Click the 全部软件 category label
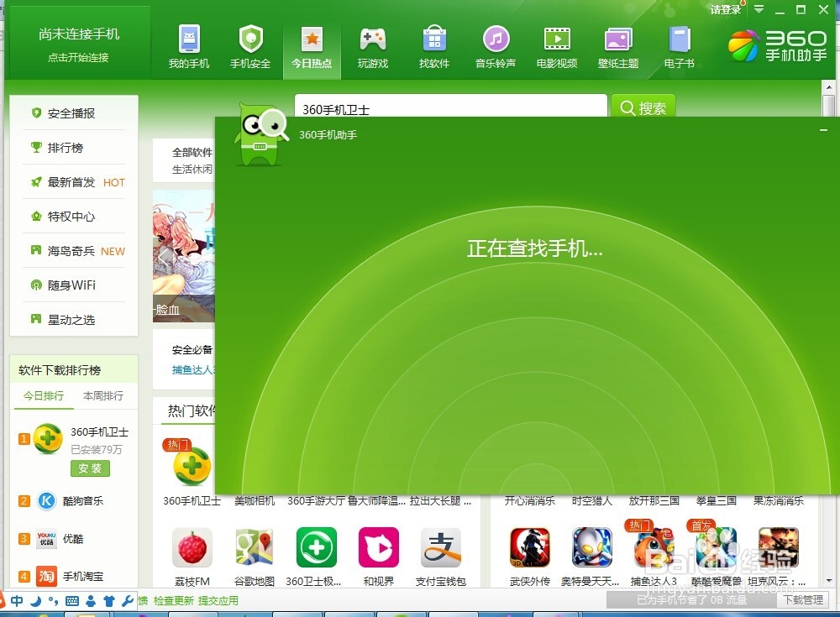Screen dimensions: 840x617 (x=192, y=153)
